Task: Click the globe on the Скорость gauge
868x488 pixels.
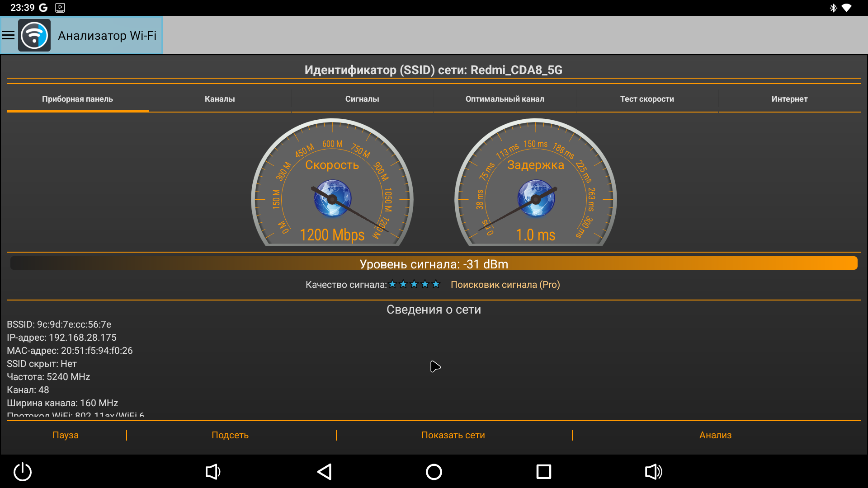Action: [333, 198]
